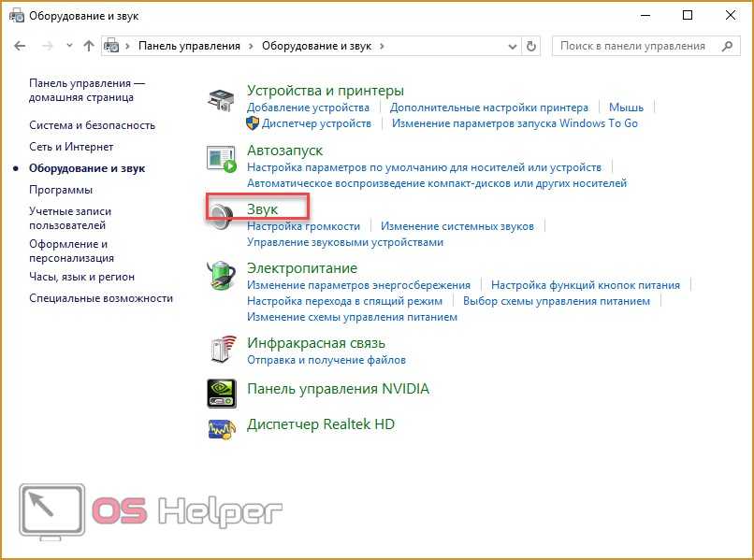Select Система и безопасность in the sidebar

tap(92, 125)
